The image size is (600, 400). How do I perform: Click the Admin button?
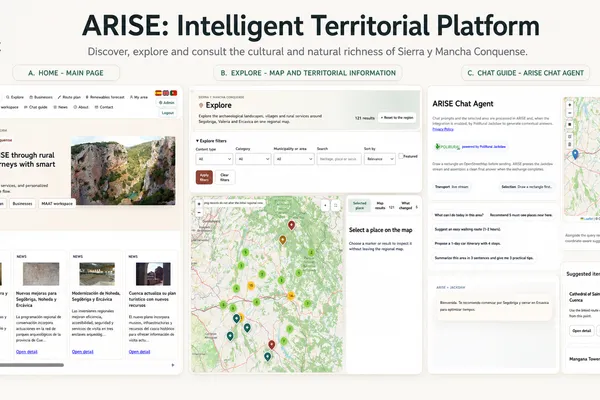coord(166,103)
